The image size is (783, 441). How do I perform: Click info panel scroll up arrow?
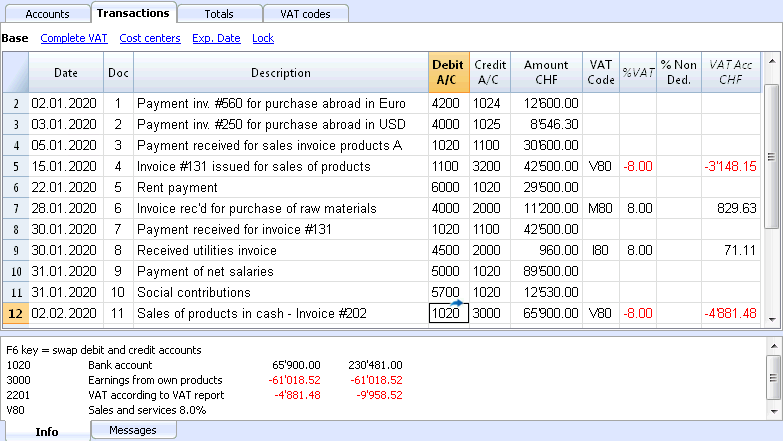774,346
